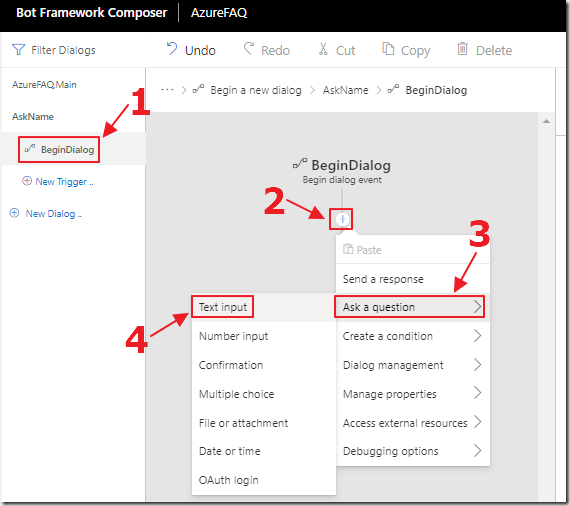This screenshot has width=570, height=506.
Task: Click the Delete trash icon
Action: pos(462,49)
